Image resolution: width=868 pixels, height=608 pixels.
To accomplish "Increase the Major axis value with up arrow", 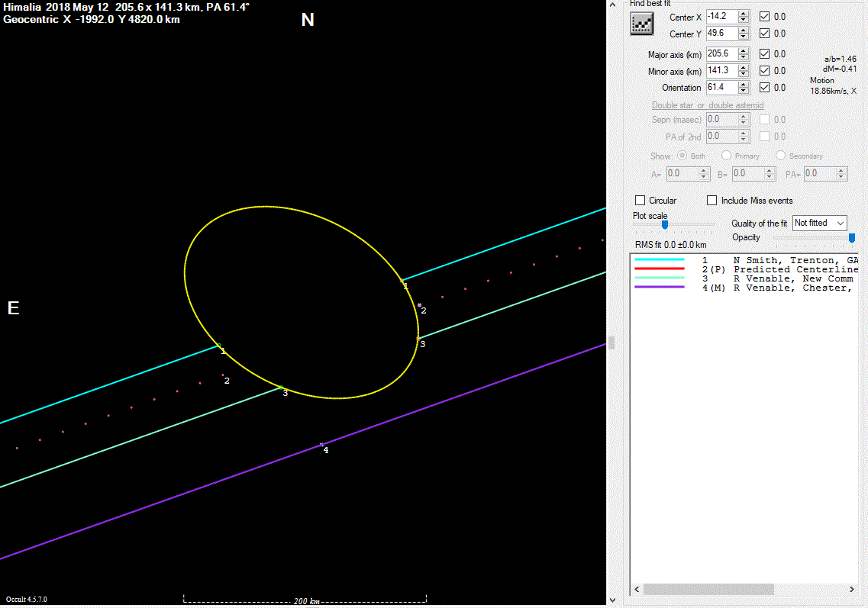I will (744, 50).
